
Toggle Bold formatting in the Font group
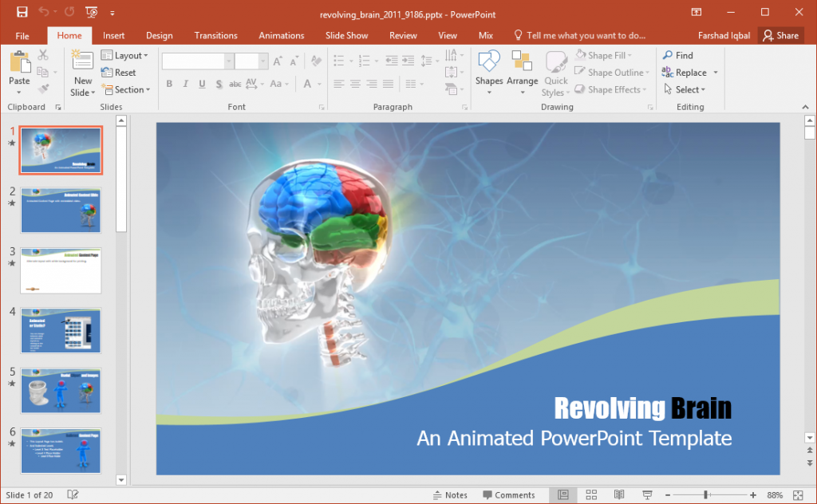click(x=169, y=84)
